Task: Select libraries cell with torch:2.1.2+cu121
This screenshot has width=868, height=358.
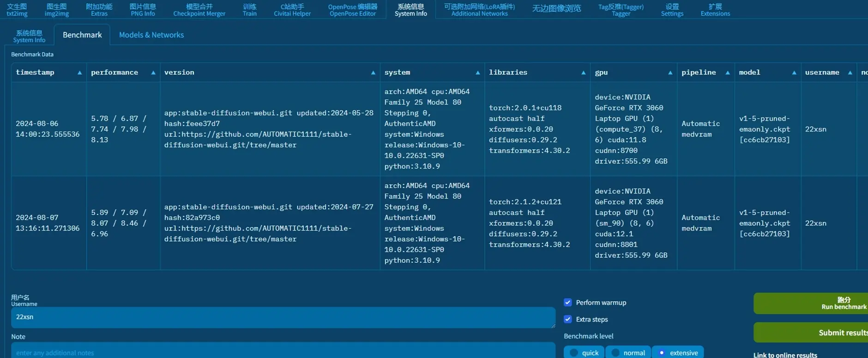Action: tap(537, 223)
